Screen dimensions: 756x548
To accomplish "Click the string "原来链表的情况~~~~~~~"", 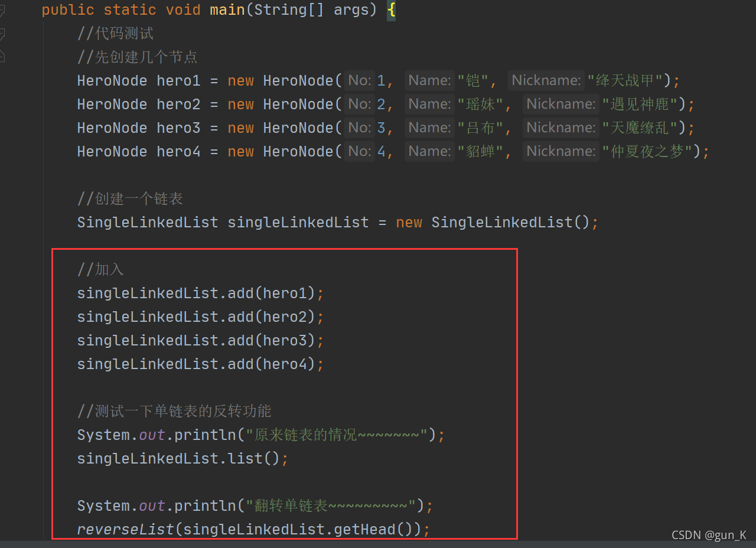I will click(x=337, y=435).
